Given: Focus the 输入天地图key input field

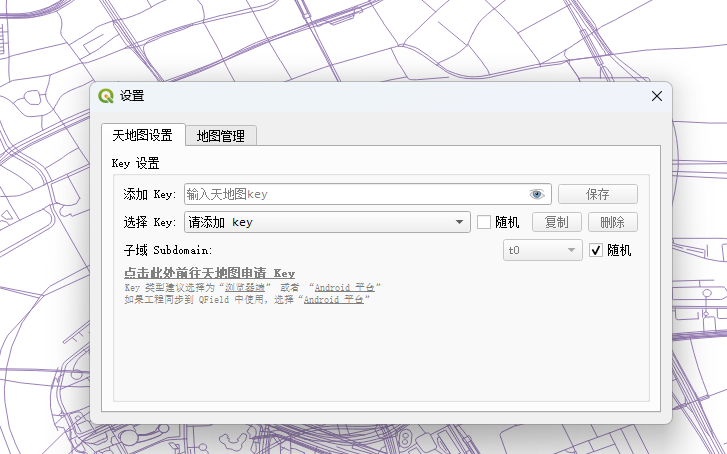Looking at the screenshot, I should (x=355, y=194).
